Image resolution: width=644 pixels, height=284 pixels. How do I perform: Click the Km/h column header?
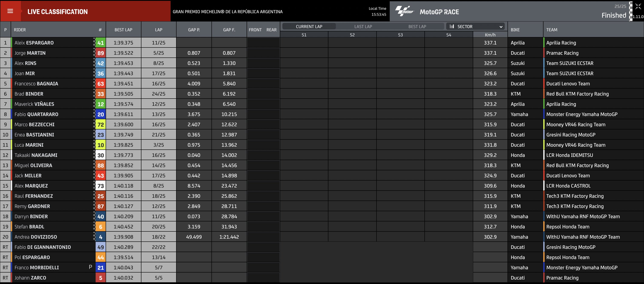[x=490, y=35]
